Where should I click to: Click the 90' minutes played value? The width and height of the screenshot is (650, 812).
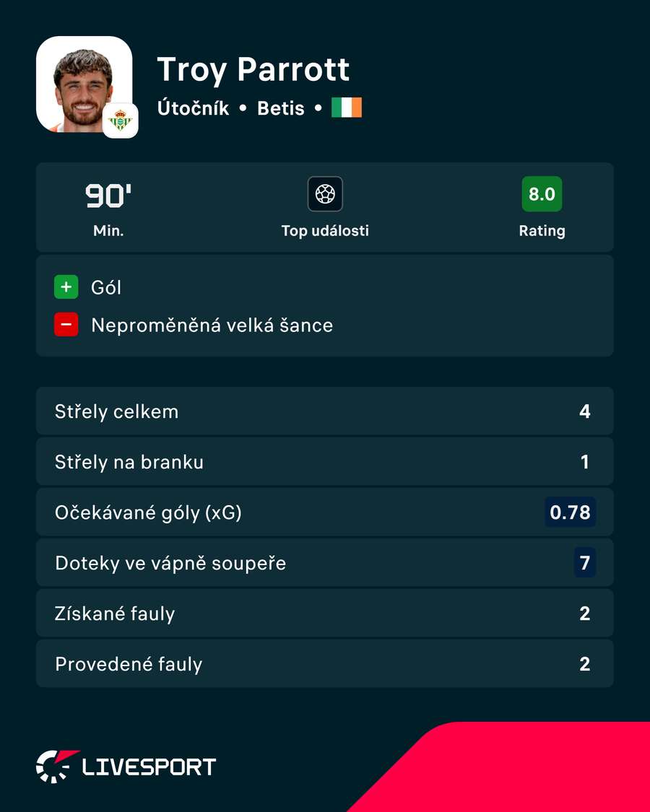(108, 196)
